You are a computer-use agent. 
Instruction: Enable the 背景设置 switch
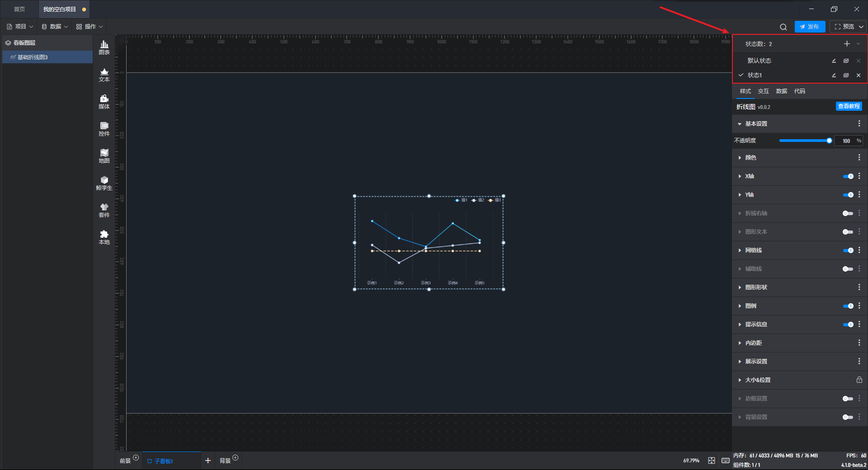point(848,417)
